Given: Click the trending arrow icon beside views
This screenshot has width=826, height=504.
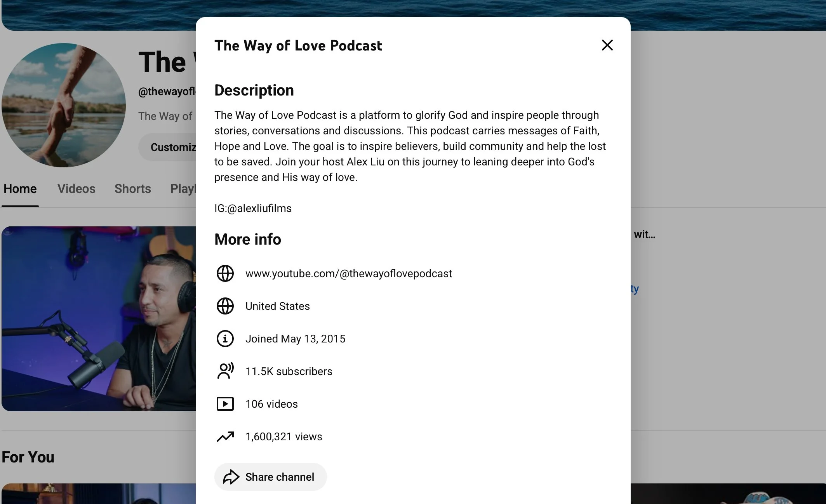Looking at the screenshot, I should [225, 436].
